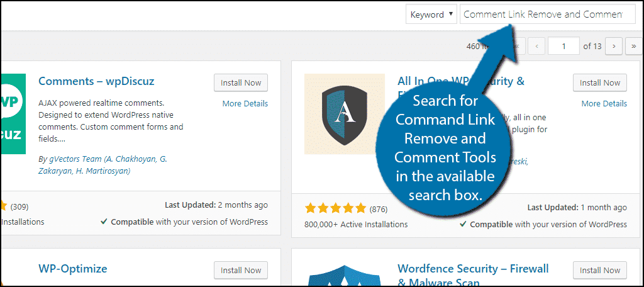Click the 'of 13' page count text
Viewport: 644px width, 287px height.
(x=592, y=46)
